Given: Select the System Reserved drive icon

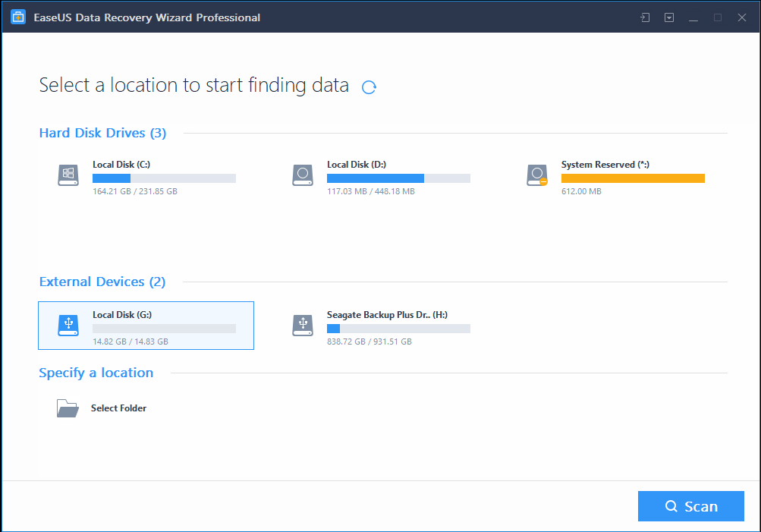Looking at the screenshot, I should [537, 175].
